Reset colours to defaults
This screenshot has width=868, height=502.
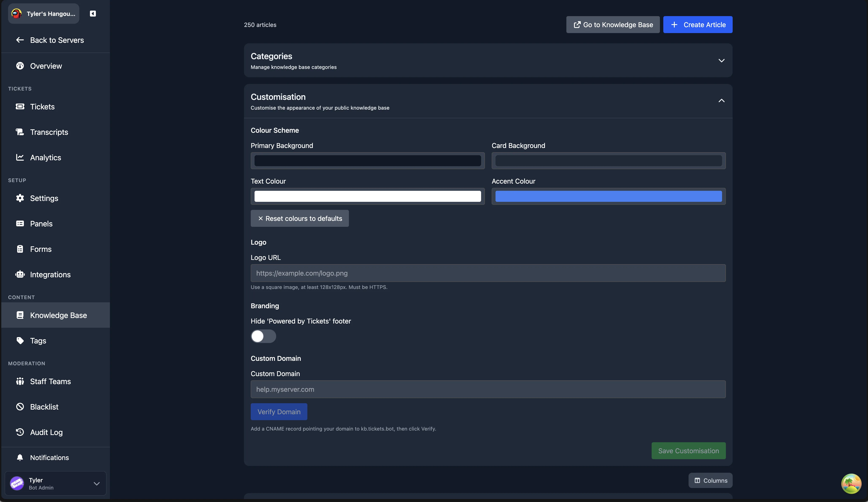300,218
